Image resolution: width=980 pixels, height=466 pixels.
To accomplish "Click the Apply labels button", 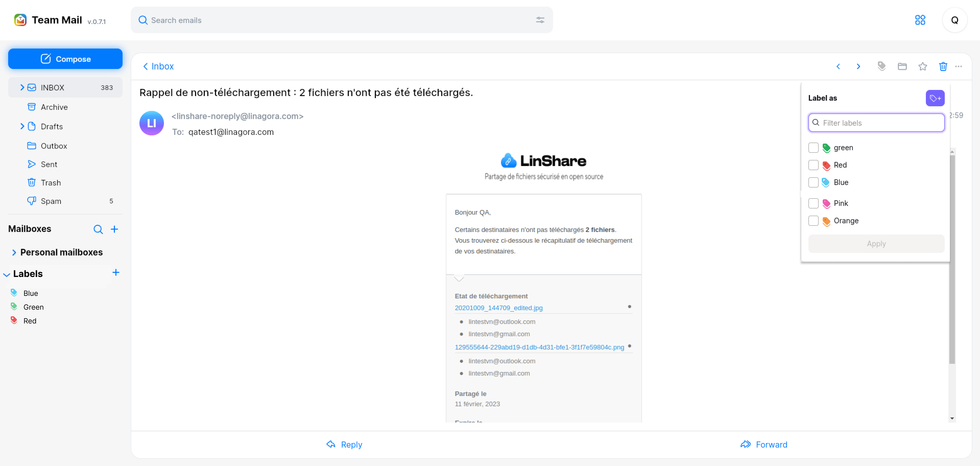I will [876, 244].
